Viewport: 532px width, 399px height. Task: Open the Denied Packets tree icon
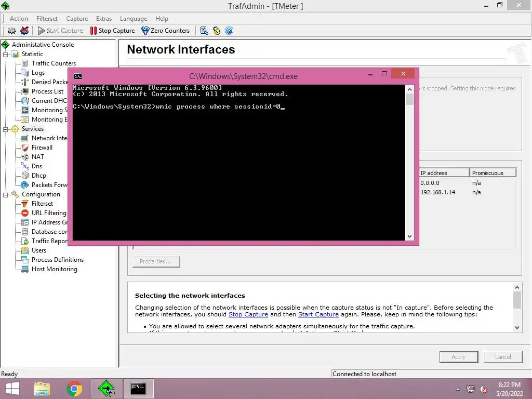pos(25,82)
